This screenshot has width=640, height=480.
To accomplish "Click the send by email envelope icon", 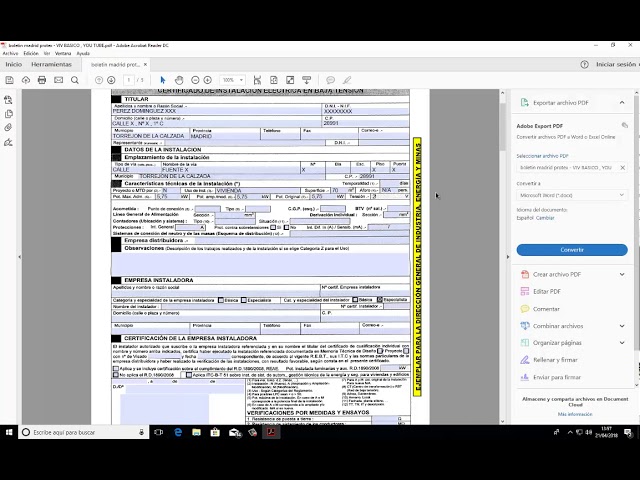I will (59, 80).
